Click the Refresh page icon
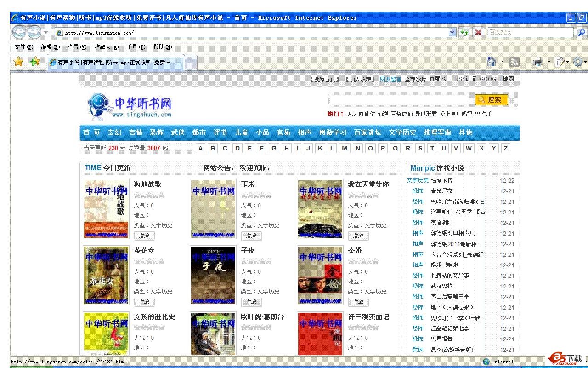The width and height of the screenshot is (588, 368). (465, 32)
